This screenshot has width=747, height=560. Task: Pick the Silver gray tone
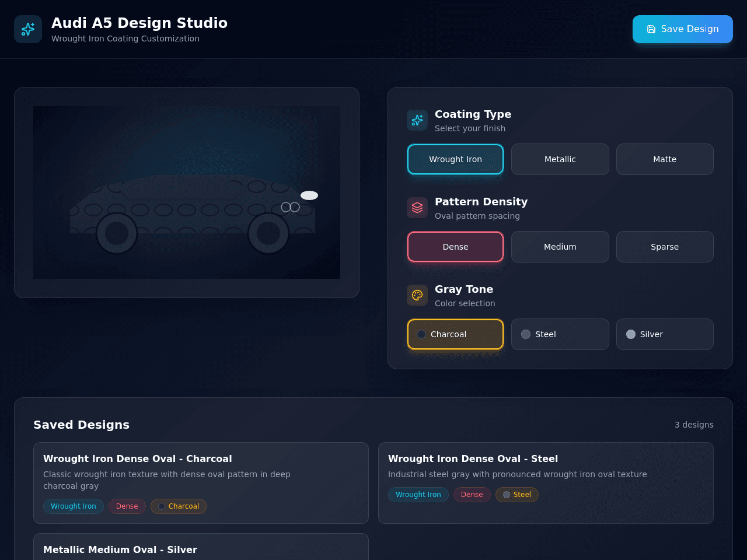click(x=665, y=334)
